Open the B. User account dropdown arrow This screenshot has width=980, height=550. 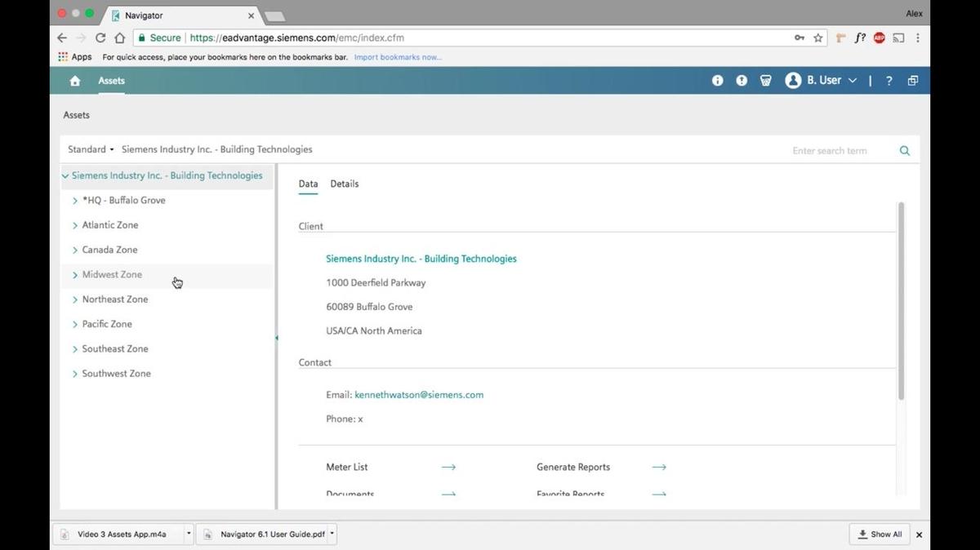853,81
